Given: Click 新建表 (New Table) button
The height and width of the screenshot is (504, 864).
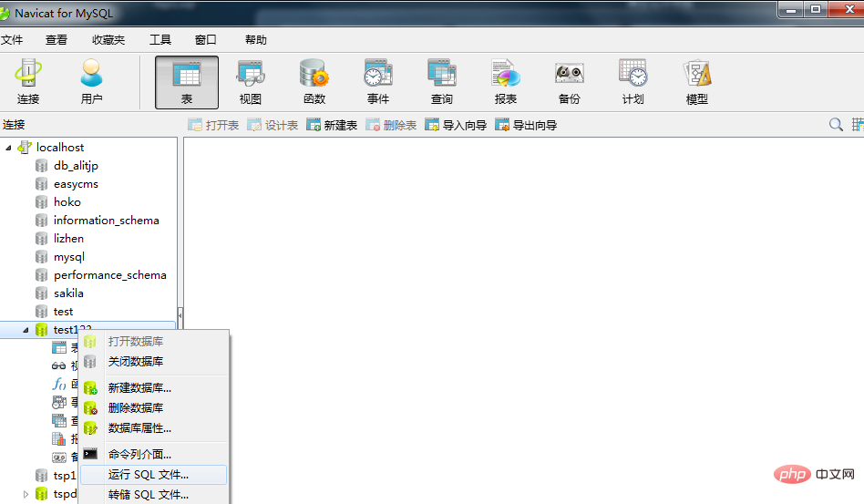Looking at the screenshot, I should [332, 125].
